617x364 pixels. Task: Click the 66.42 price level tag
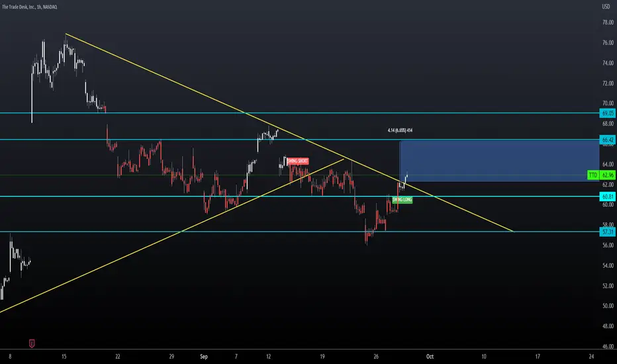pyautogui.click(x=608, y=140)
